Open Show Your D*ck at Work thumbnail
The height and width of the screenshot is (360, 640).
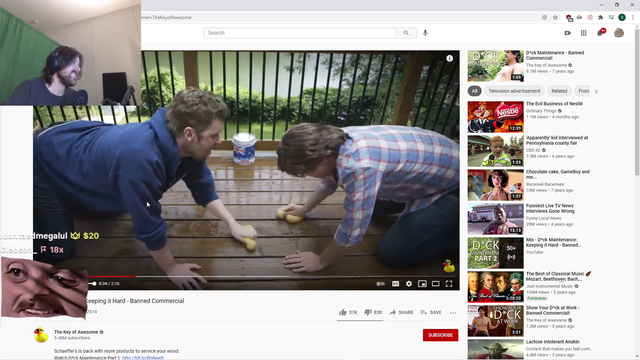(x=496, y=321)
